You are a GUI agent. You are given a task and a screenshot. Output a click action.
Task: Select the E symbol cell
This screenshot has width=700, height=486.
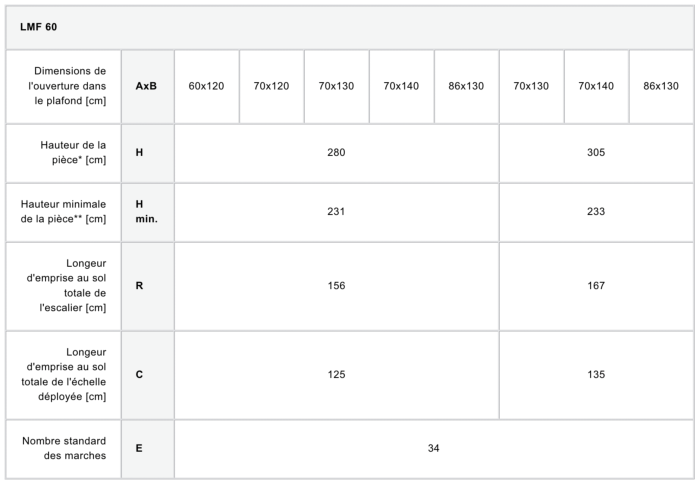[x=139, y=448]
